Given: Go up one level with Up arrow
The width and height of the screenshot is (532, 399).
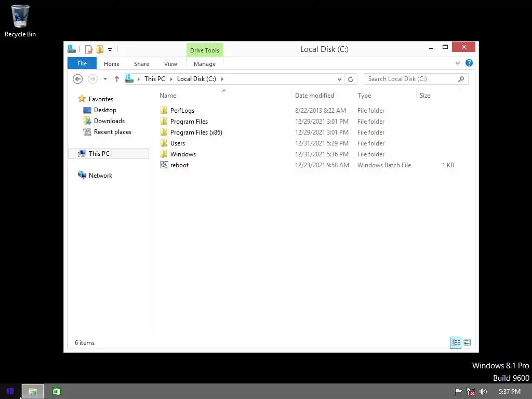Looking at the screenshot, I should pos(117,79).
